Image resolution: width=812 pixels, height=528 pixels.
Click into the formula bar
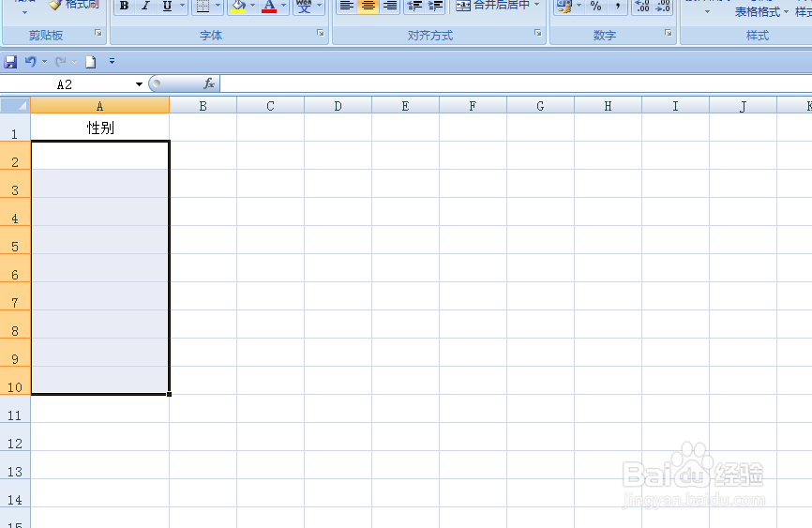point(516,84)
